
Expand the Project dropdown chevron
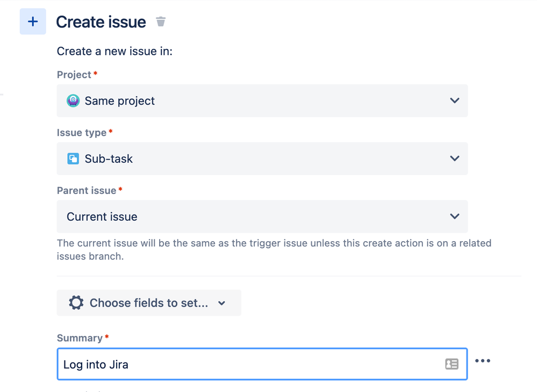(454, 100)
